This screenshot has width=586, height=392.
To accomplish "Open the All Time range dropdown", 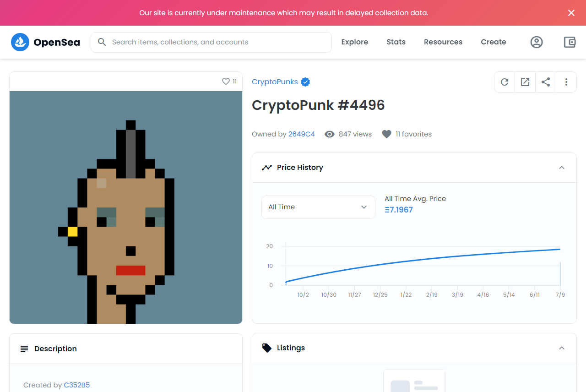I will point(318,207).
